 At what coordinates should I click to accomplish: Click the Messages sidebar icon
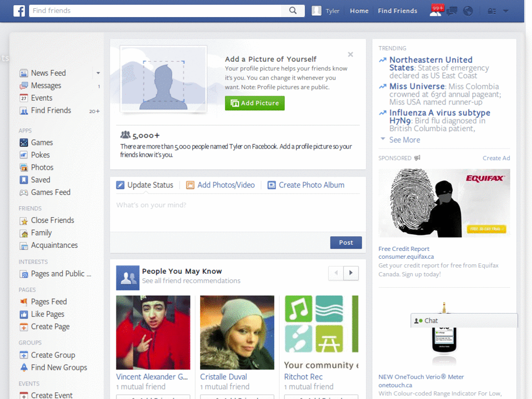[x=24, y=86]
